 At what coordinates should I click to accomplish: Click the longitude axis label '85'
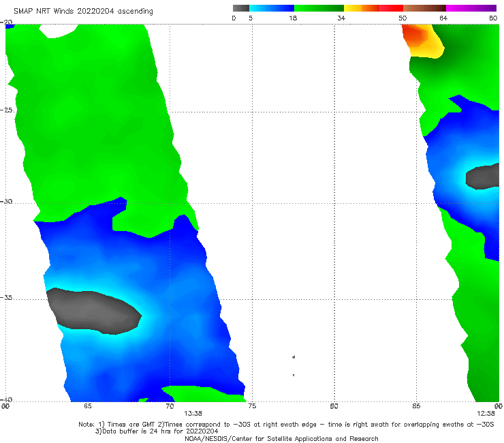(x=416, y=406)
